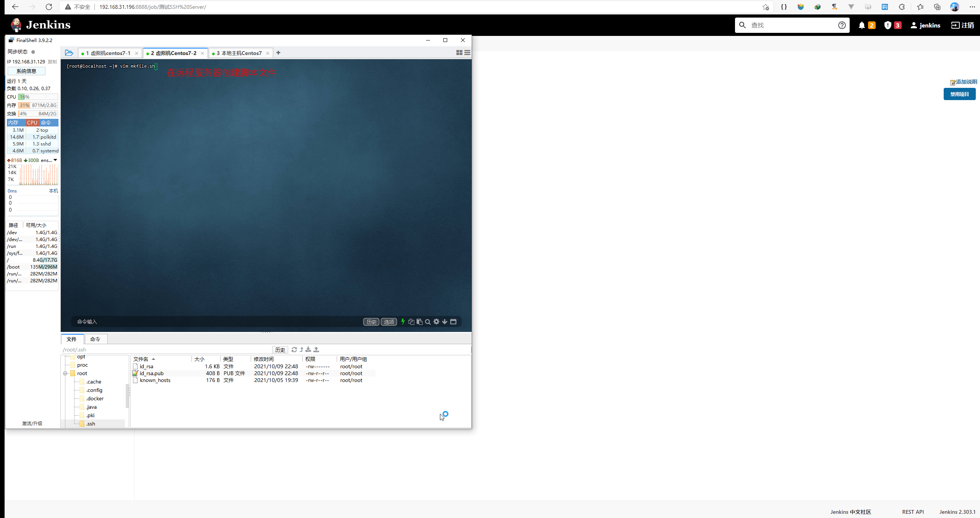
Task: Open browser favorites list icon
Action: point(920,7)
